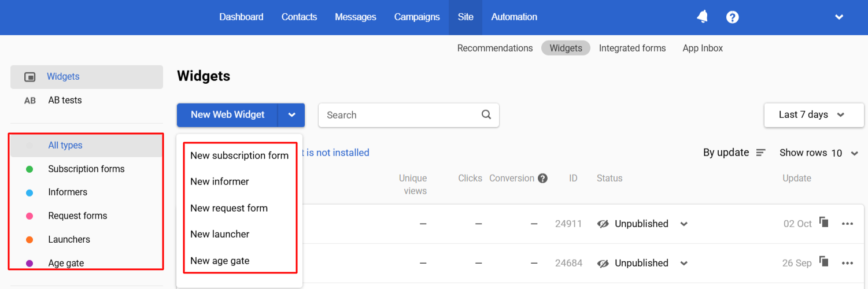Open more actions for widget 24911

click(848, 224)
